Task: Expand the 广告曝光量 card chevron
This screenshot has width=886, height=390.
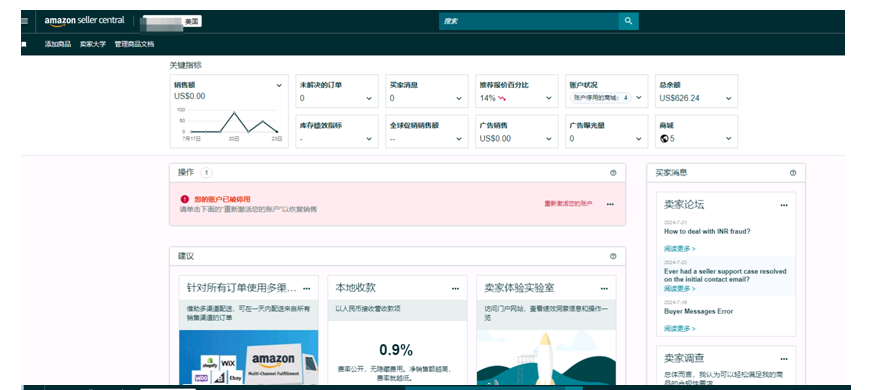Action: [x=639, y=138]
